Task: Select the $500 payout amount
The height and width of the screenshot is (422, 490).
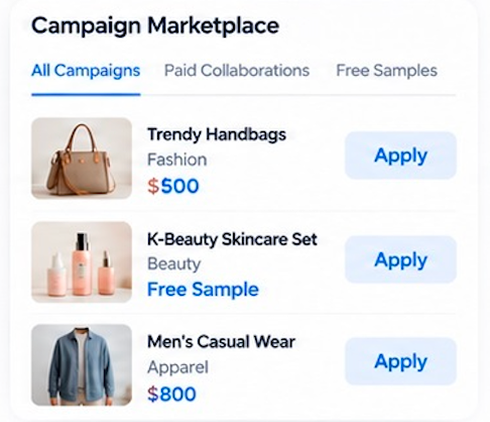Action: 173,186
